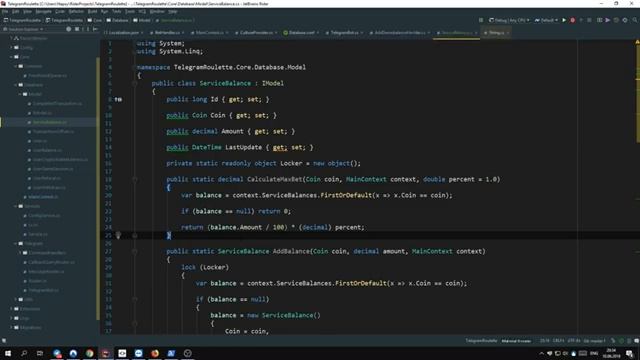Hide the Solution Explorer panel via collapse icon
Image resolution: width=640 pixels, height=360 pixels.
click(x=95, y=29)
